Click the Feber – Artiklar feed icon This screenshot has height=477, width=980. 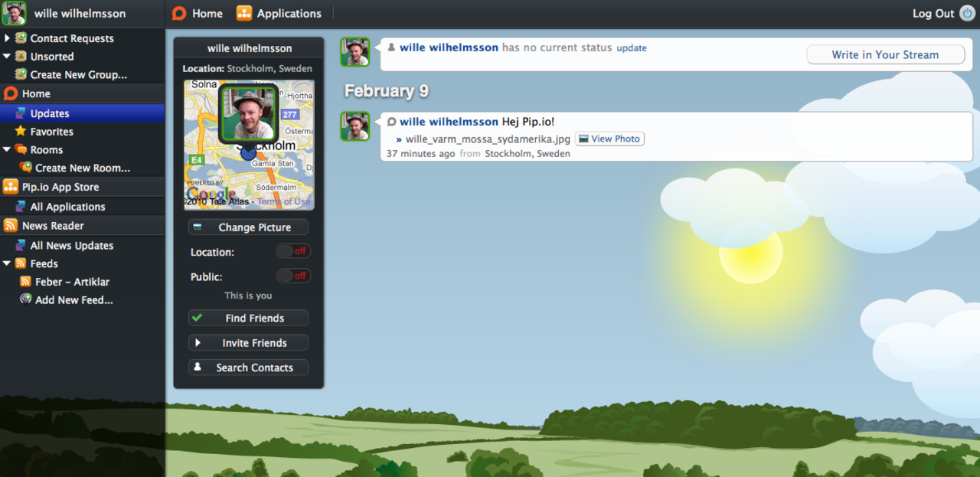(26, 282)
